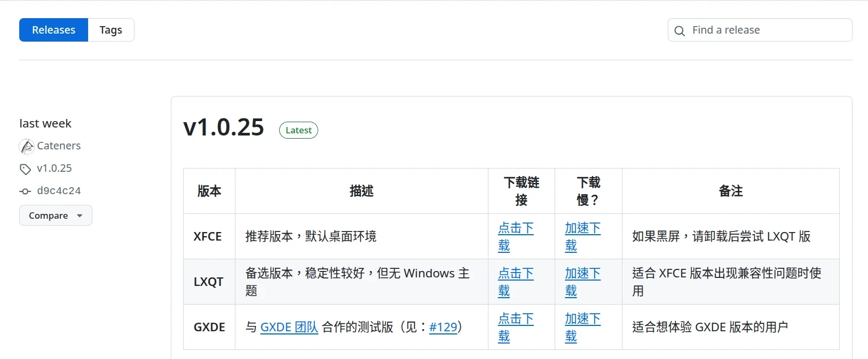Click the tag icon beside v1.0.25
Image resolution: width=868 pixels, height=359 pixels.
25,169
